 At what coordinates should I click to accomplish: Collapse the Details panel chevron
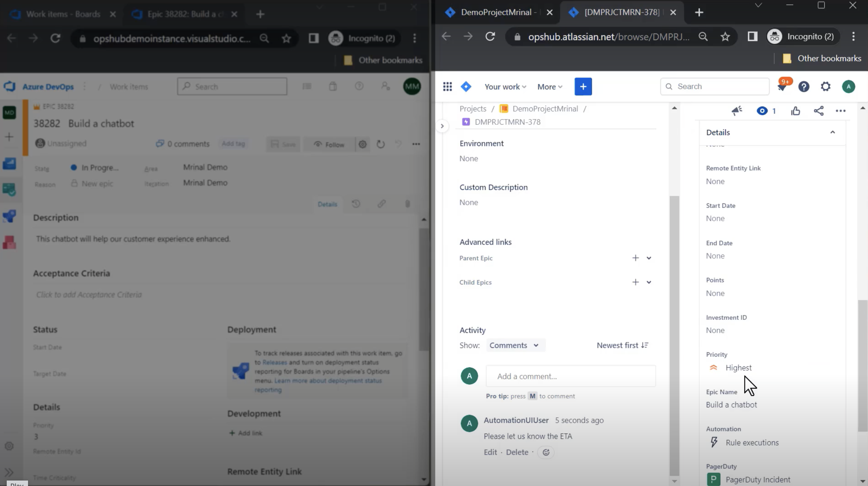(832, 132)
